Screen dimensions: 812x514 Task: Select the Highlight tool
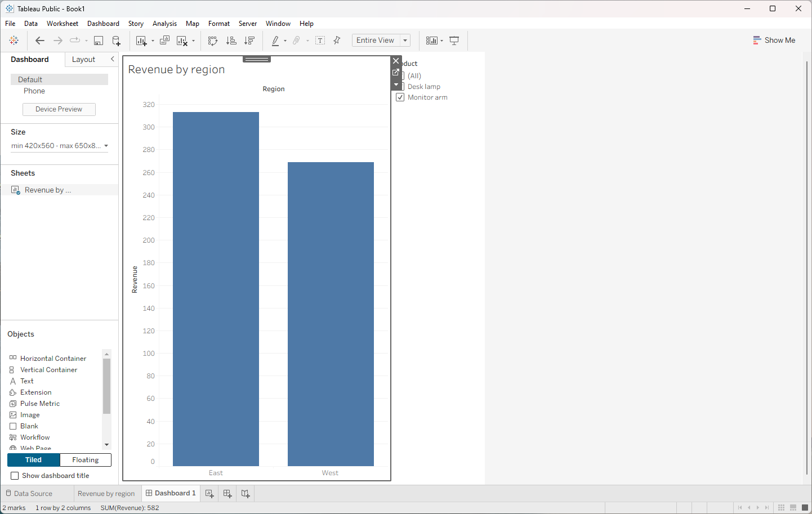pos(275,41)
